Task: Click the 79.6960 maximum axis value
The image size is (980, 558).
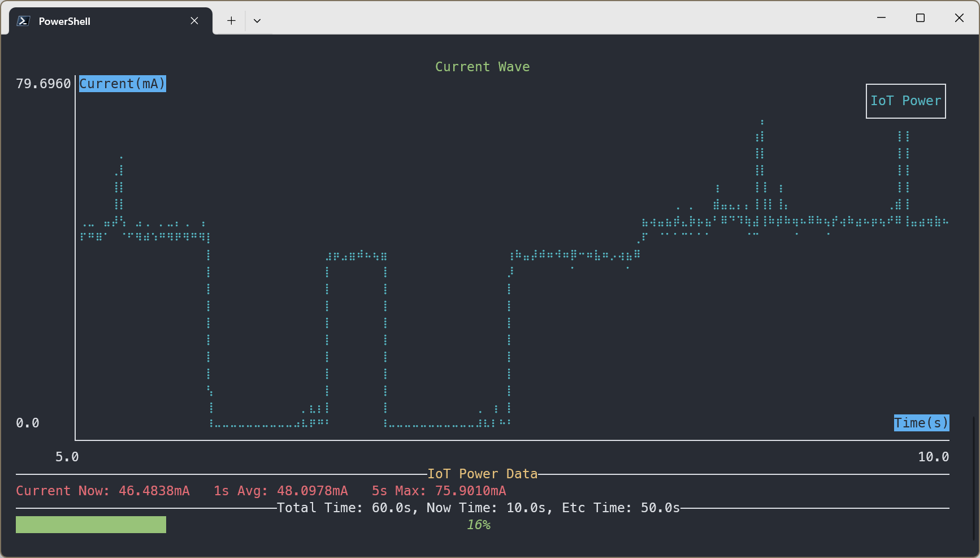Action: 43,83
